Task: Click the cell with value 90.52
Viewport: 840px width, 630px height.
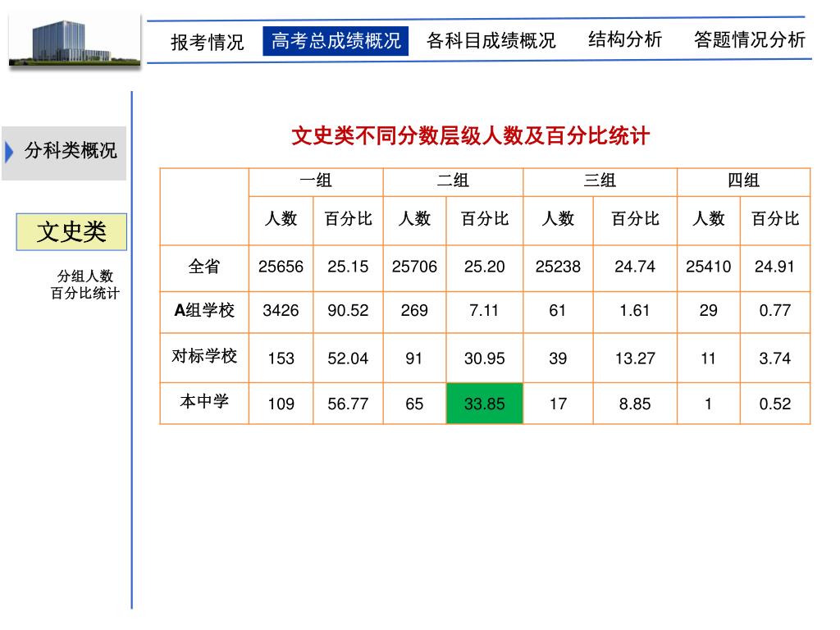Action: tap(348, 312)
